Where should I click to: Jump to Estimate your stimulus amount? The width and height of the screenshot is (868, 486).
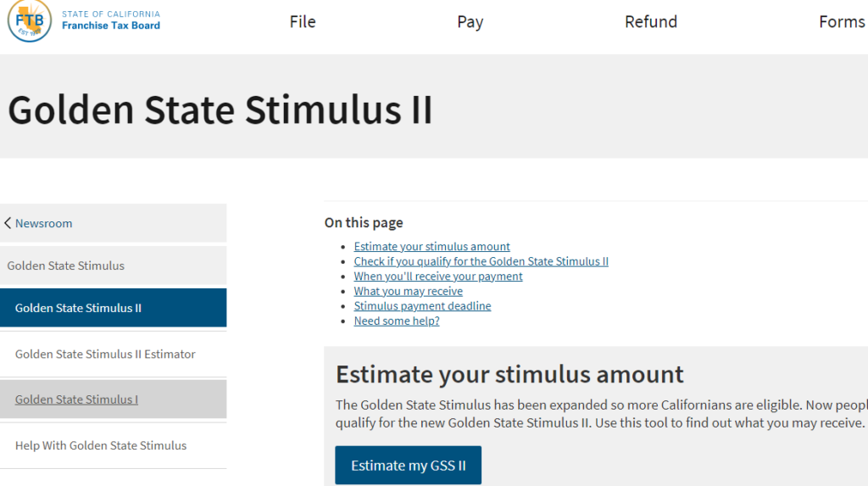431,247
